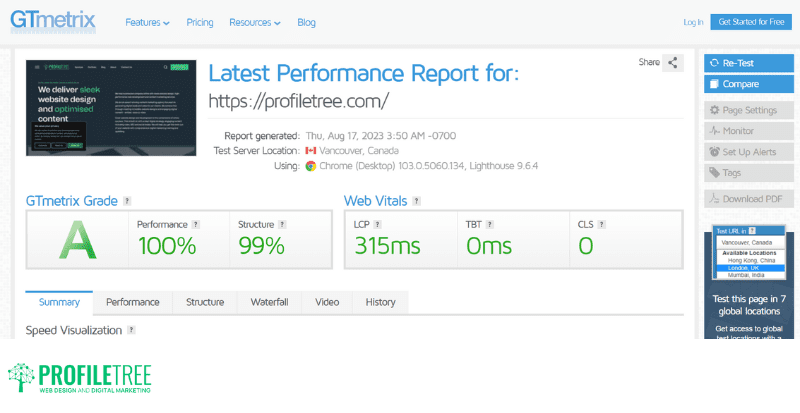Open the Features dropdown menu
Image resolution: width=800 pixels, height=413 pixels.
click(147, 22)
